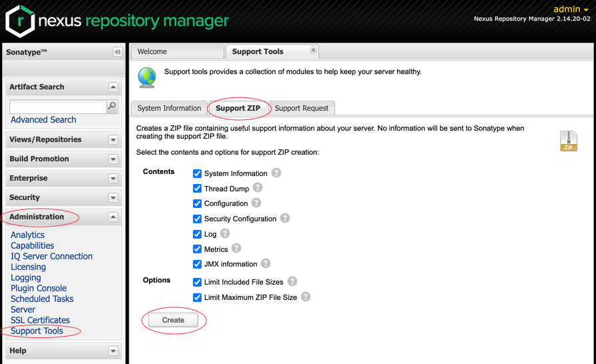The image size is (596, 364).
Task: Click the ZIP file icon
Action: click(569, 141)
